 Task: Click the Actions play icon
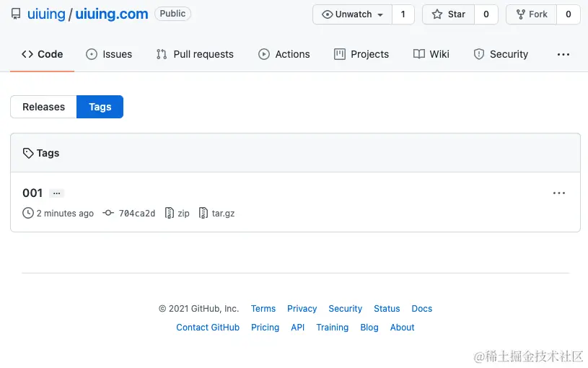[264, 54]
